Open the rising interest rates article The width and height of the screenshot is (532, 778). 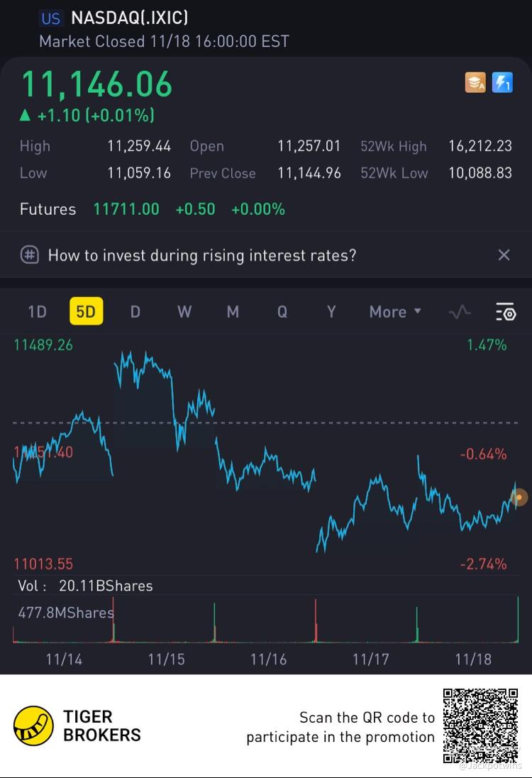click(202, 255)
